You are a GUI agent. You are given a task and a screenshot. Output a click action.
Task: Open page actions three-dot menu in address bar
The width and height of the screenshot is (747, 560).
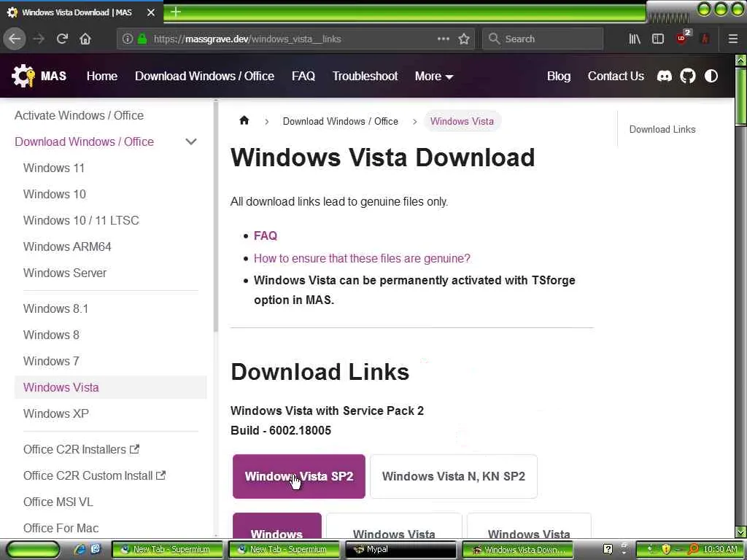point(443,39)
